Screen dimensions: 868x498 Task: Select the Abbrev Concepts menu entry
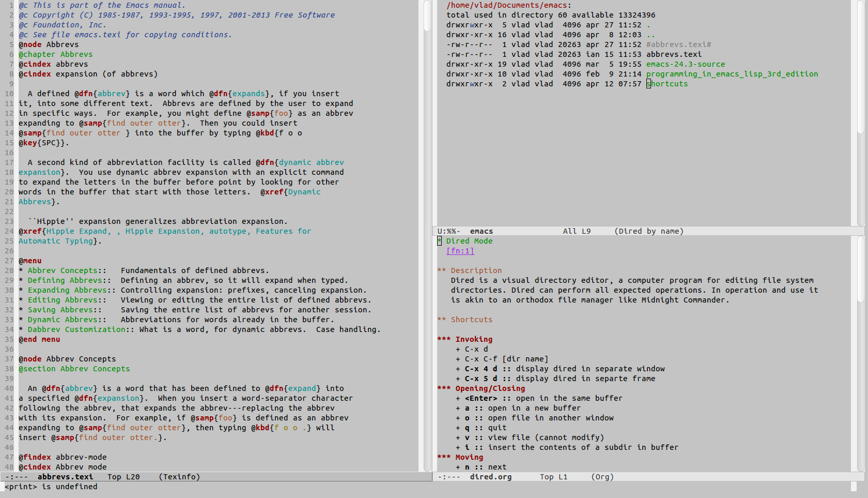pos(63,270)
